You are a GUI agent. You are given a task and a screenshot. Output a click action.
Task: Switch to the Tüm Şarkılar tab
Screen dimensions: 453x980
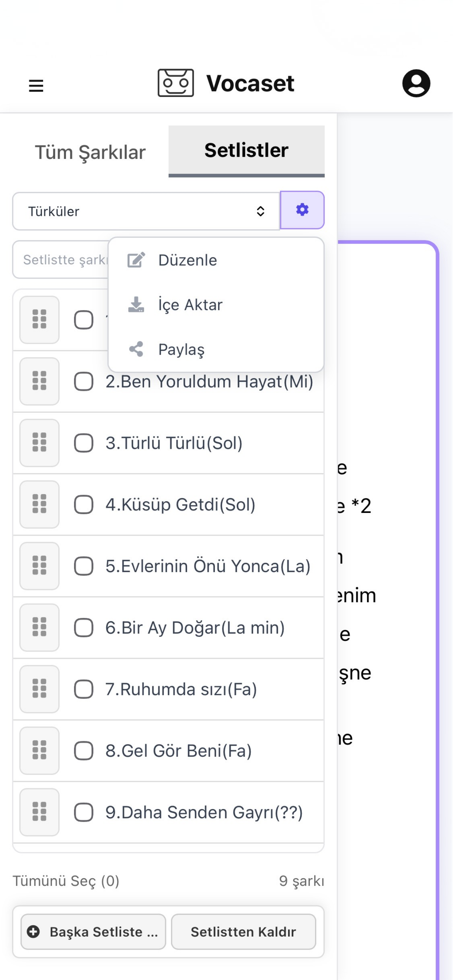pyautogui.click(x=90, y=152)
